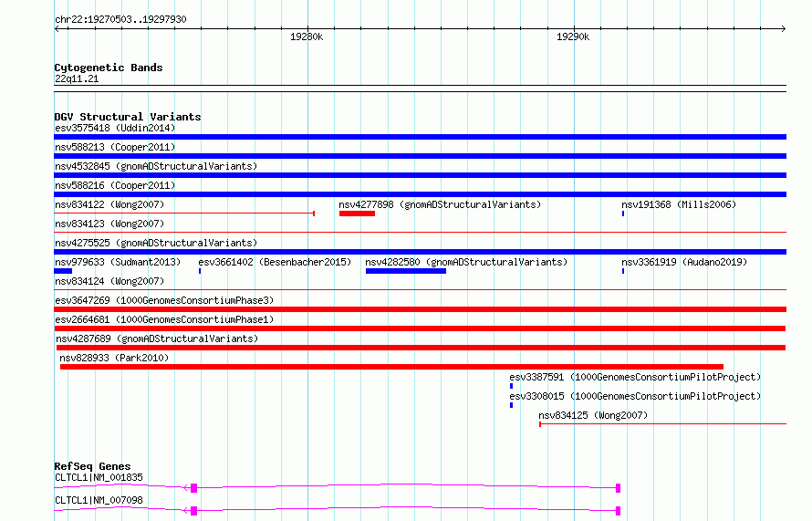This screenshot has height=521, width=812.
Task: Open esv3387591 (1000GenomesConsortiumPilotProject) label
Action: click(x=635, y=377)
